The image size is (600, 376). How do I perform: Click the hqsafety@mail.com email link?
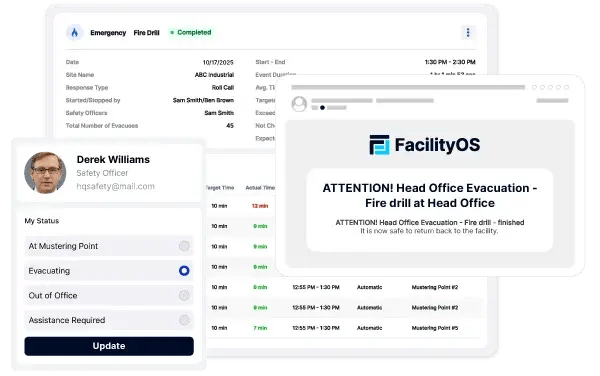click(116, 186)
